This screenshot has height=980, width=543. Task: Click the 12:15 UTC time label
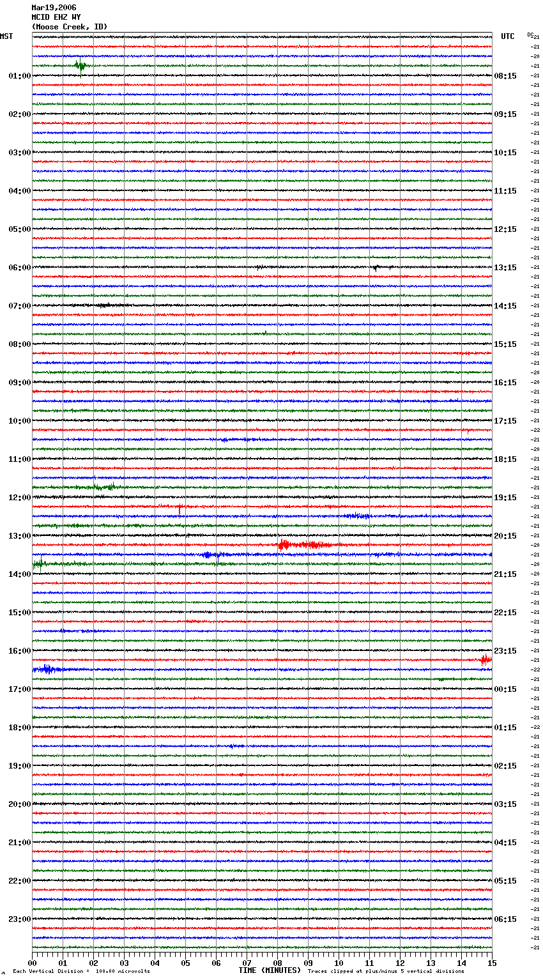pyautogui.click(x=505, y=229)
